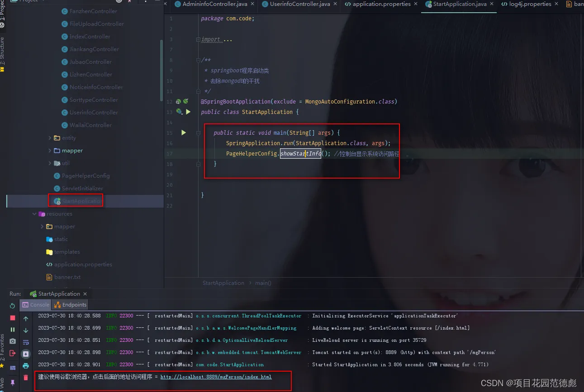Close the StartApplication.java editor tab
Screen dimensions: 584x392
[492, 4]
